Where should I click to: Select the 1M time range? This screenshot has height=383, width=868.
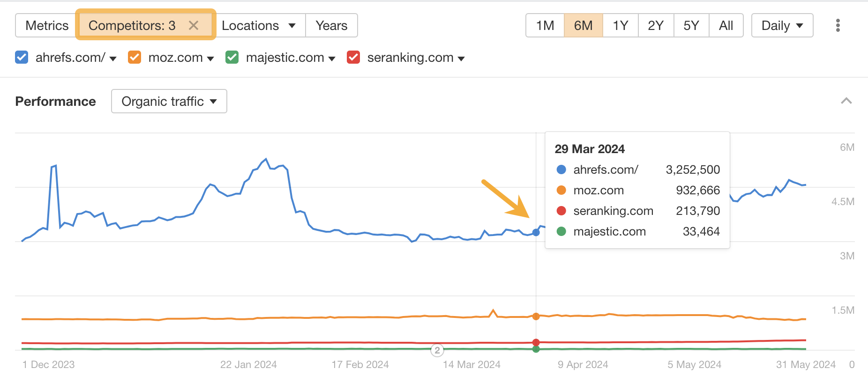click(x=545, y=25)
